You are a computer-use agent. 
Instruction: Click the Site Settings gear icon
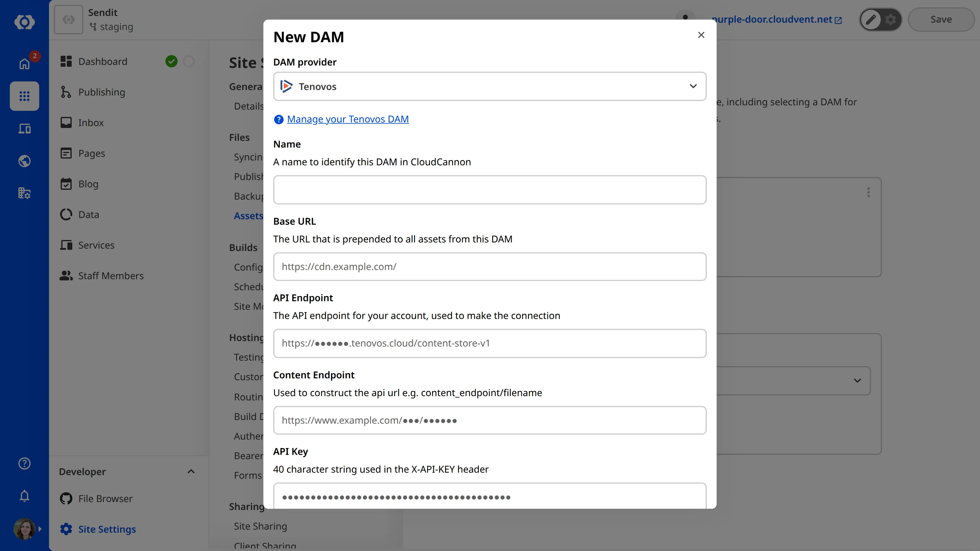pyautogui.click(x=66, y=529)
